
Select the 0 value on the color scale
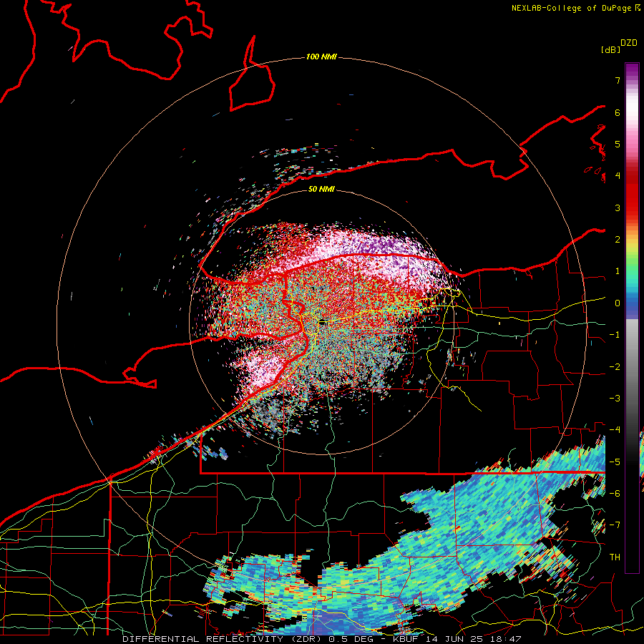click(618, 303)
